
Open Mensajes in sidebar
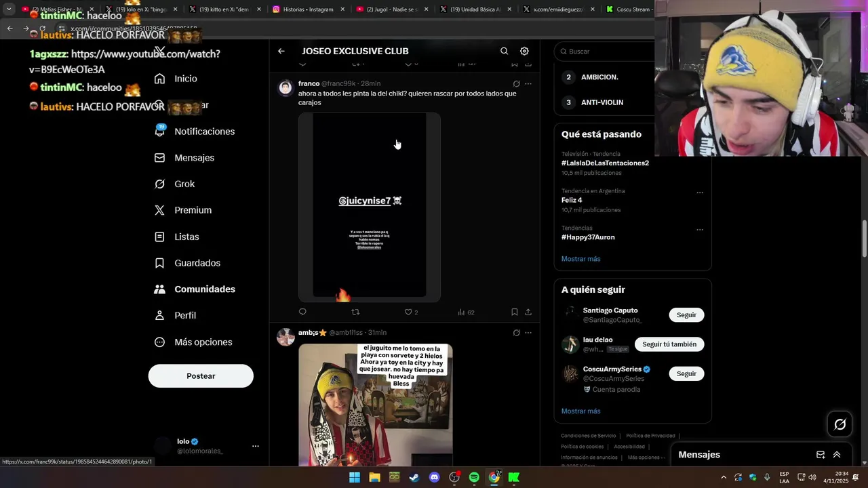point(184,158)
